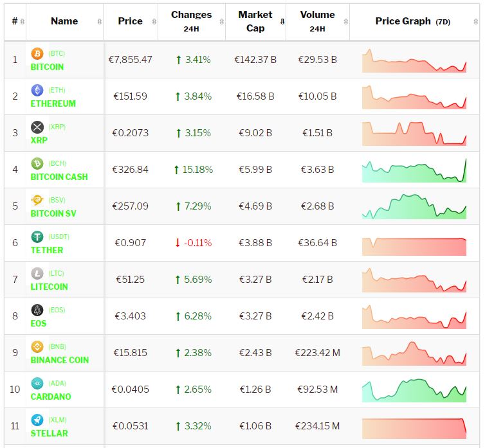Screen dimensions: 485x448
Task: Open the CARDANO coin link
Action: tap(51, 397)
